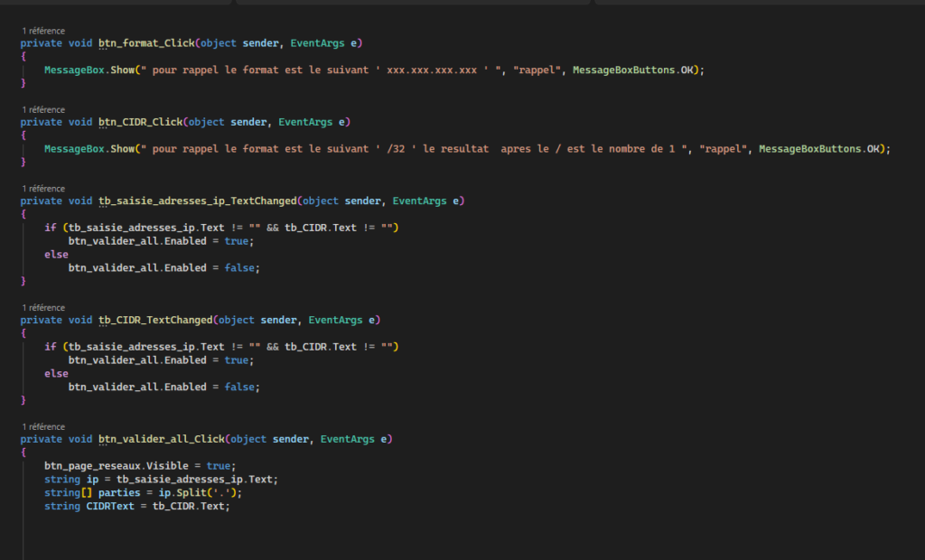Open the reference link above btn_valider_all_Click

point(42,426)
